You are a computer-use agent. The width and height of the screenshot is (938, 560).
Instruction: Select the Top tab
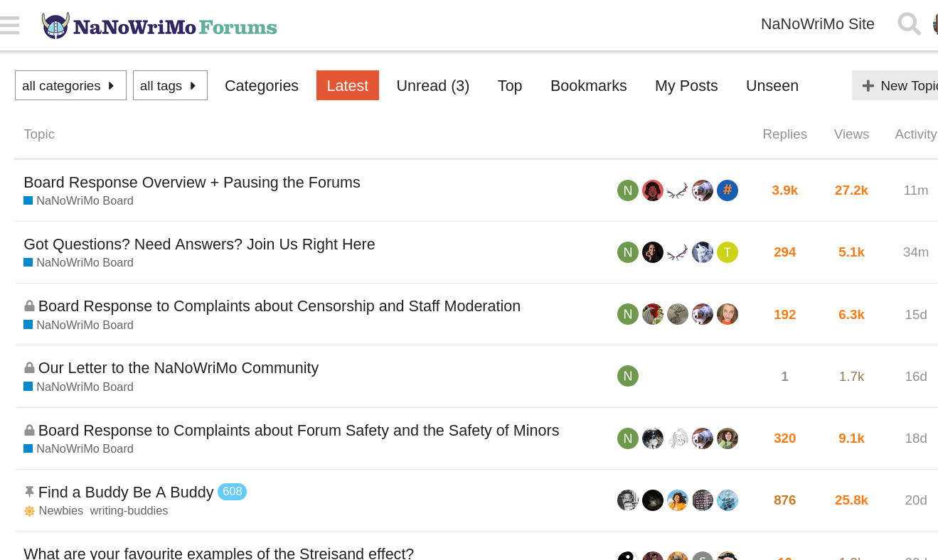509,85
